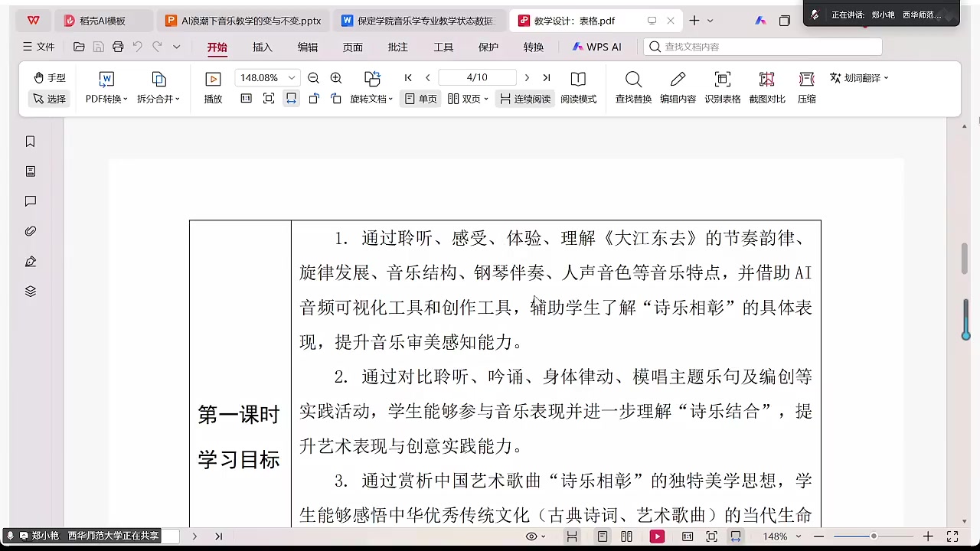Screen dimensions: 980x551
Task: Click the print icon in quick access bar
Action: [x=118, y=47]
